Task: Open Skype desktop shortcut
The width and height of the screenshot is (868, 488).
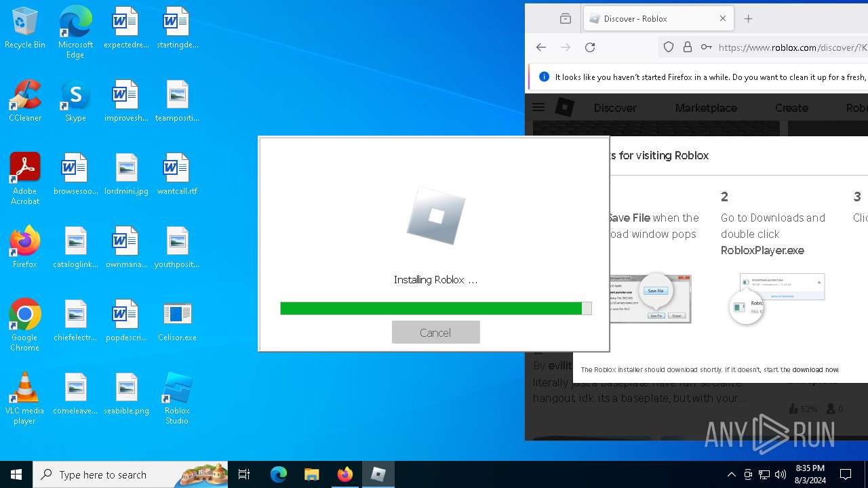Action: [x=75, y=101]
